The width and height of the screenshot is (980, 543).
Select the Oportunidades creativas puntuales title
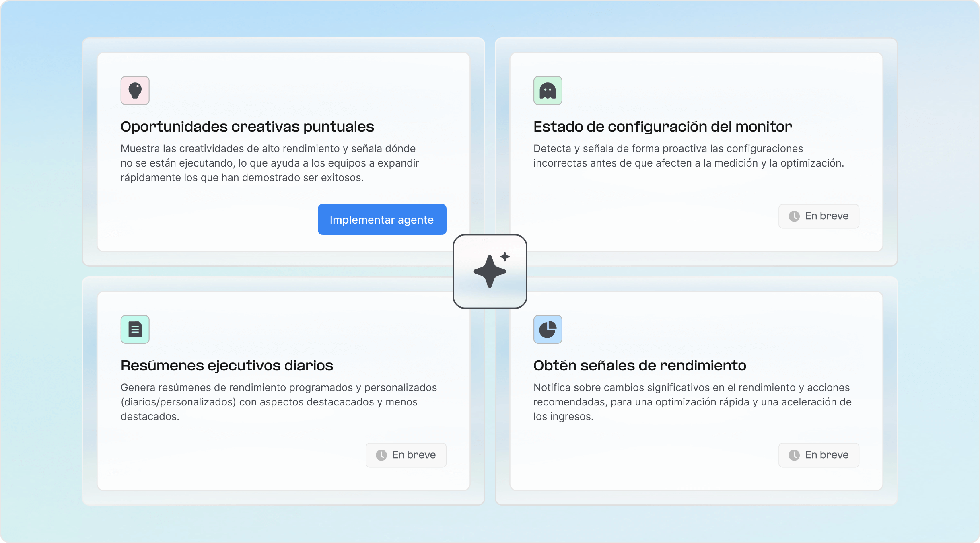[247, 126]
